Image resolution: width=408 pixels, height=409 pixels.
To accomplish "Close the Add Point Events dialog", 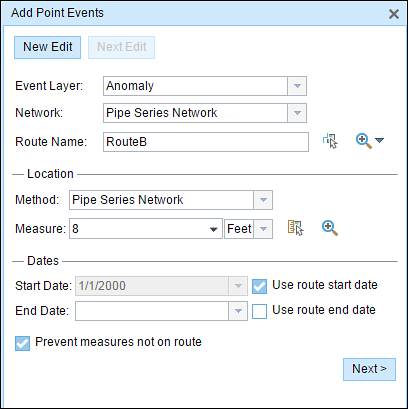I will pyautogui.click(x=394, y=14).
